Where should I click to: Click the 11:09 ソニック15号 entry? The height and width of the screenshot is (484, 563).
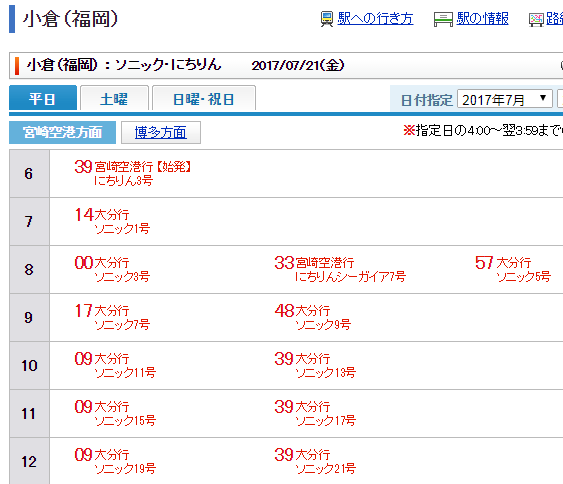tap(115, 413)
